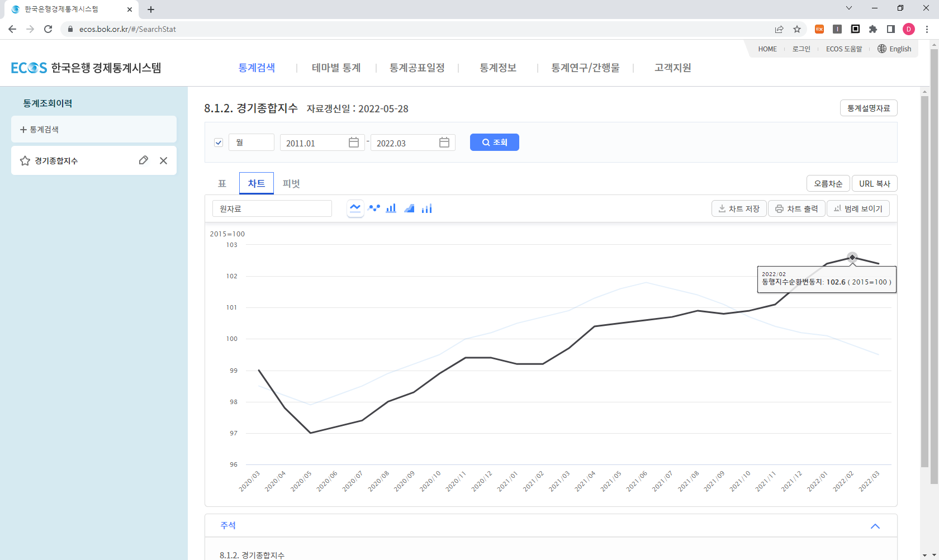
Task: Open the browser extensions puzzle icon
Action: 873,29
